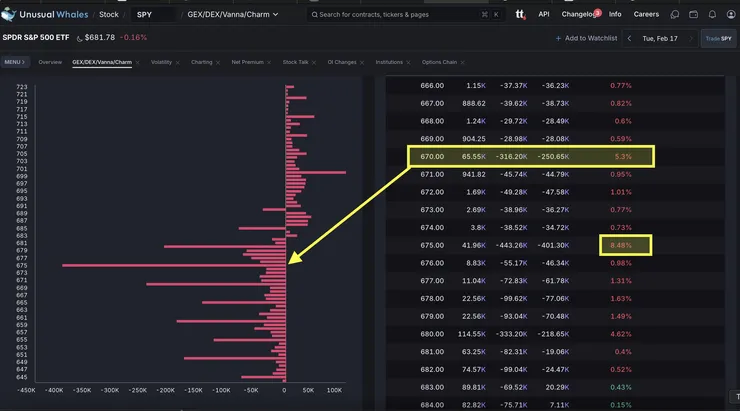The height and width of the screenshot is (411, 740).
Task: Click the SPDR S&P 500 ETF title
Action: [x=36, y=38]
